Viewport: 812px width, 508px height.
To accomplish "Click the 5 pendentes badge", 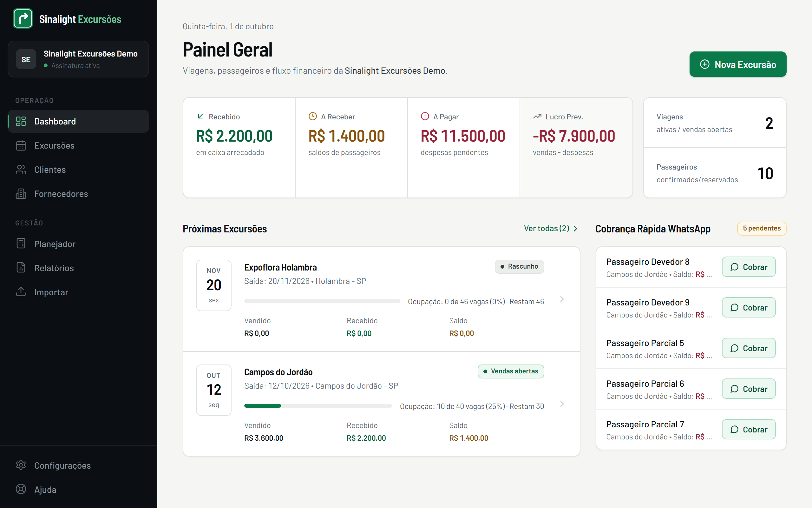I will pyautogui.click(x=762, y=229).
